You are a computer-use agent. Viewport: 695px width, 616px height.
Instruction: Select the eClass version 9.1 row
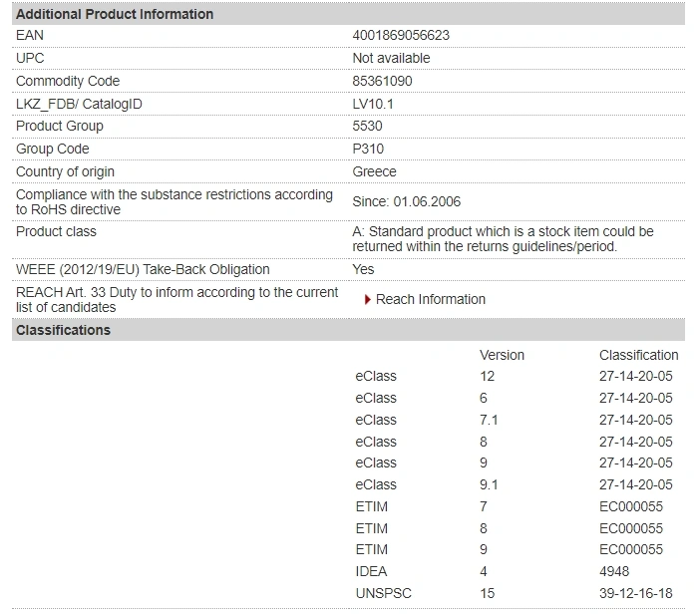[x=514, y=484]
